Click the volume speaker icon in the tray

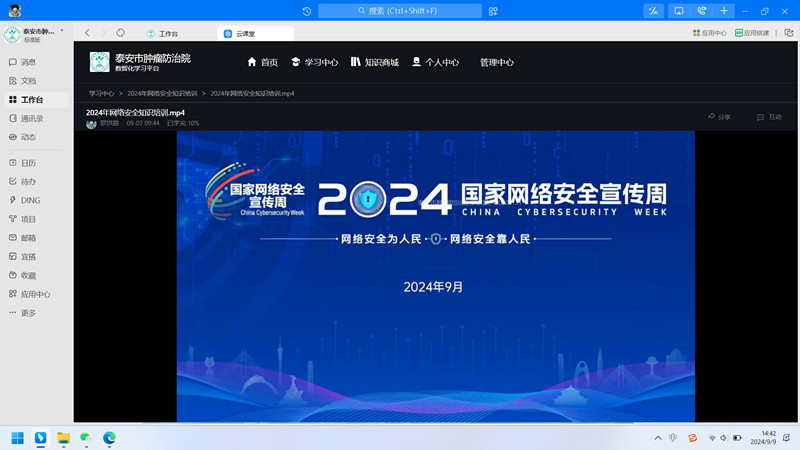[x=723, y=438]
